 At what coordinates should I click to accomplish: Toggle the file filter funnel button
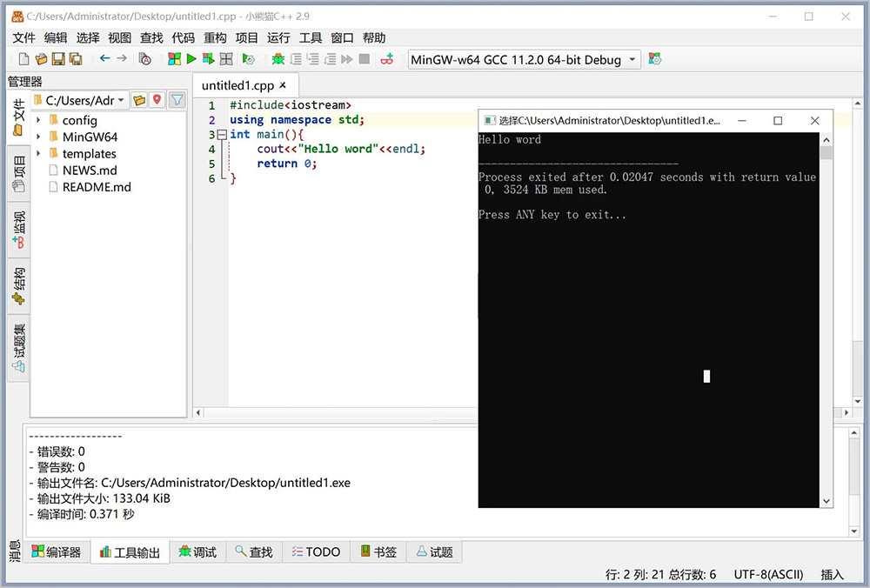click(177, 100)
